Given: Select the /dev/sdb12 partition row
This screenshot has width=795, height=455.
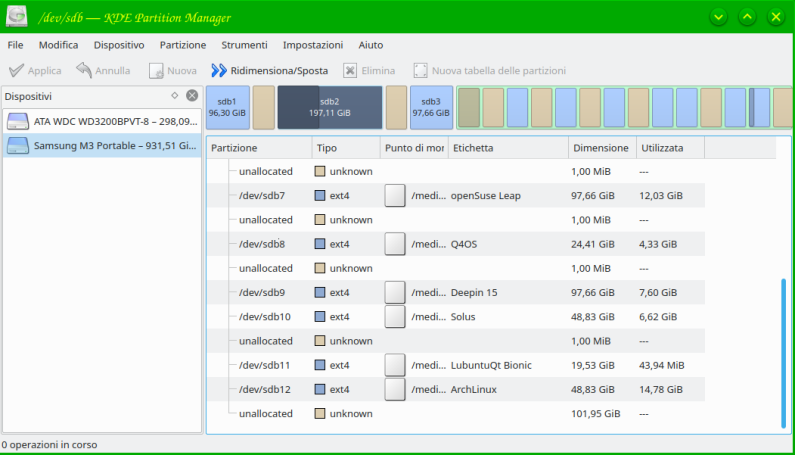Looking at the screenshot, I should (x=455, y=390).
